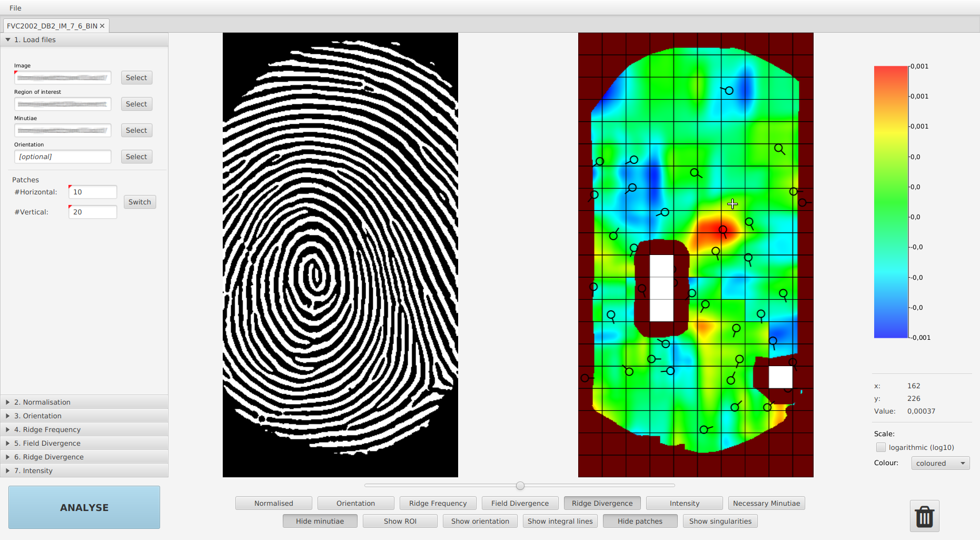This screenshot has height=540, width=980.
Task: Toggle Show singularities button
Action: (720, 521)
